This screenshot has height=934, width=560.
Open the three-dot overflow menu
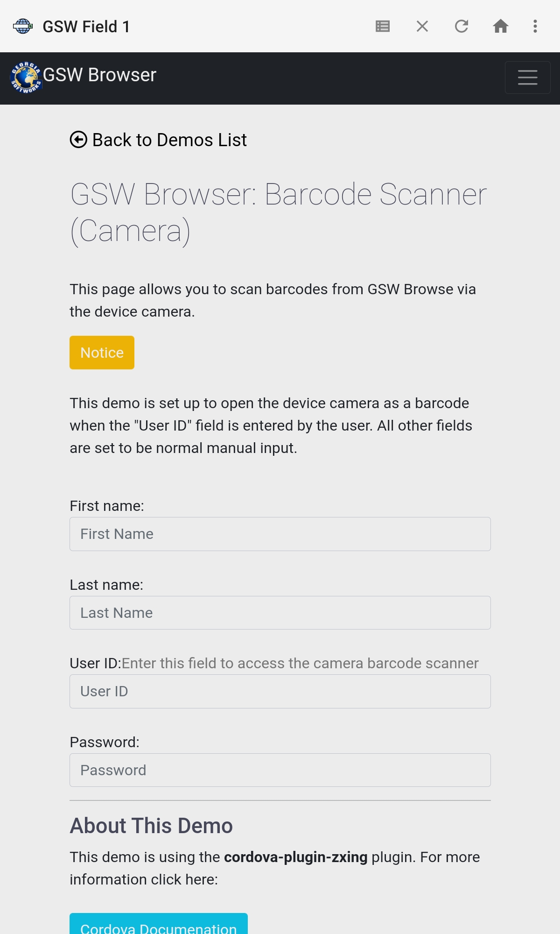(x=535, y=26)
